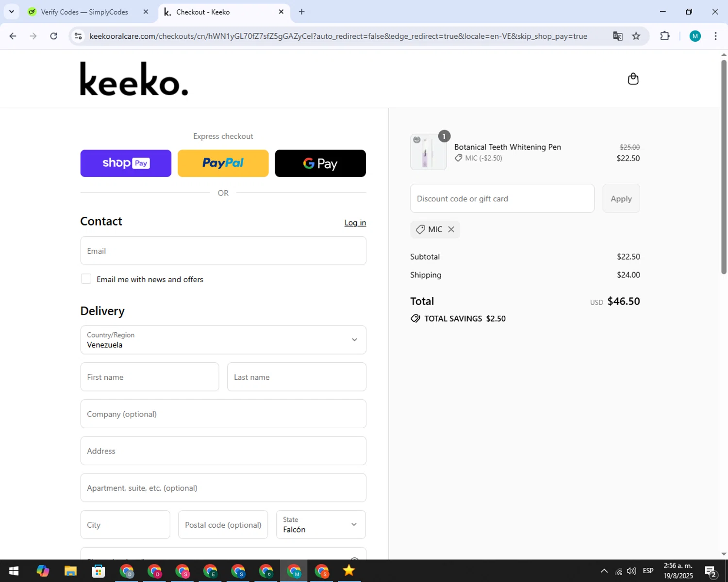Go forward in browser history

[x=33, y=36]
